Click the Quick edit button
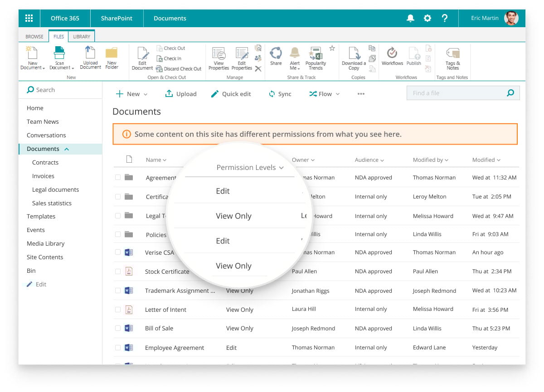 tap(231, 94)
